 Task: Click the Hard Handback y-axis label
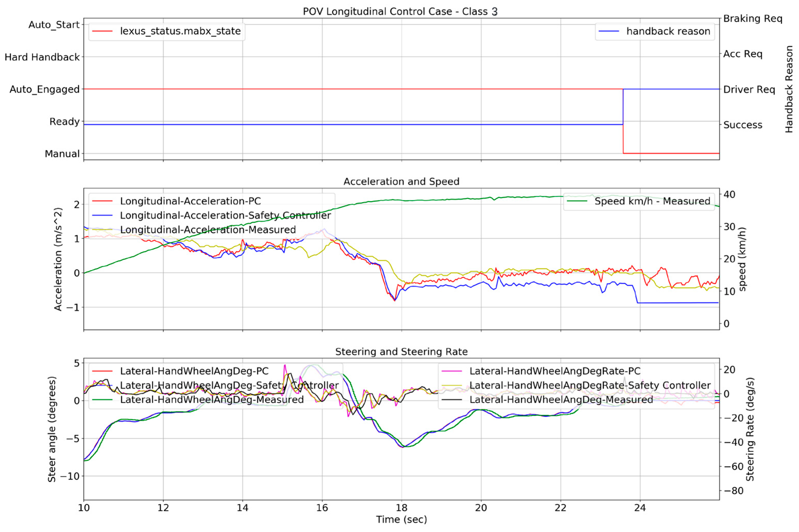(x=42, y=57)
